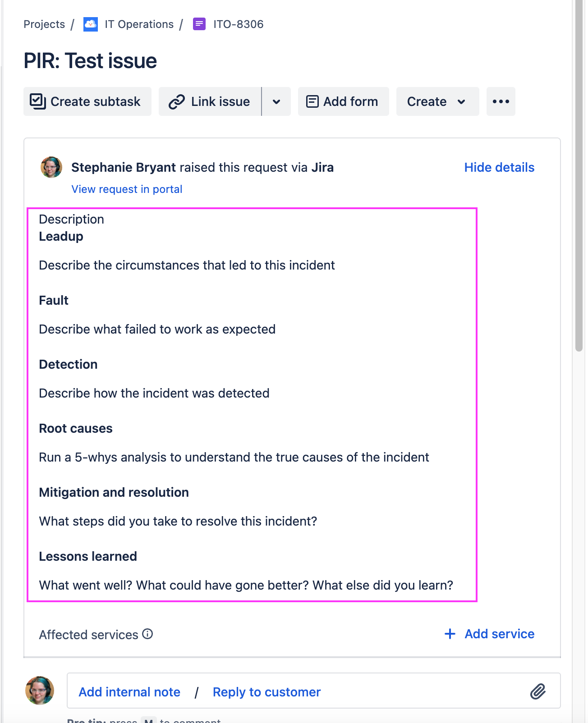
Task: Switch to the Reply to customer tab
Action: click(x=267, y=692)
